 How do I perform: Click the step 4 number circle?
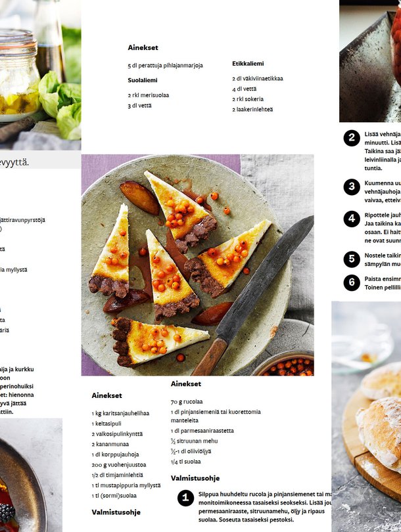[x=352, y=219]
